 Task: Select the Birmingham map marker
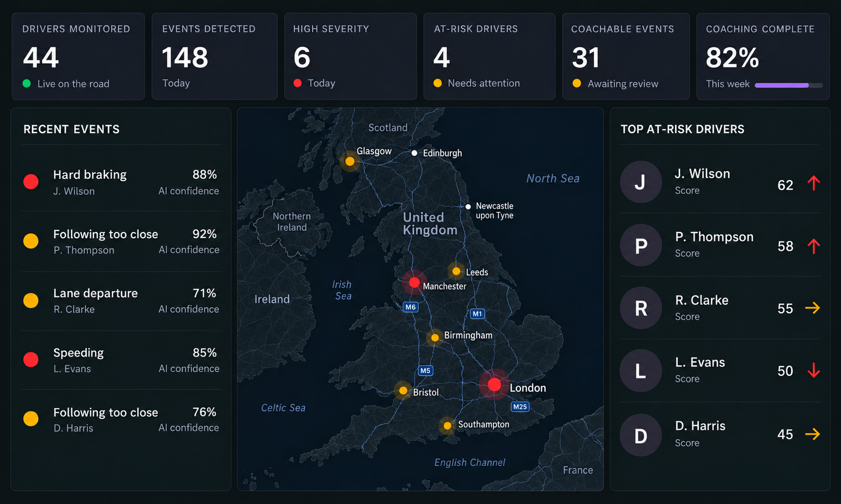coord(435,337)
